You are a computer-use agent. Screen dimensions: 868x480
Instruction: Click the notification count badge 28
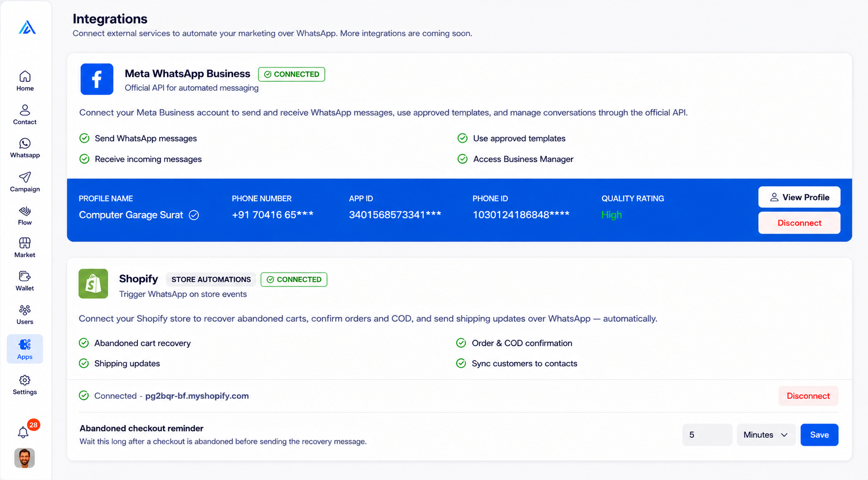(x=33, y=425)
